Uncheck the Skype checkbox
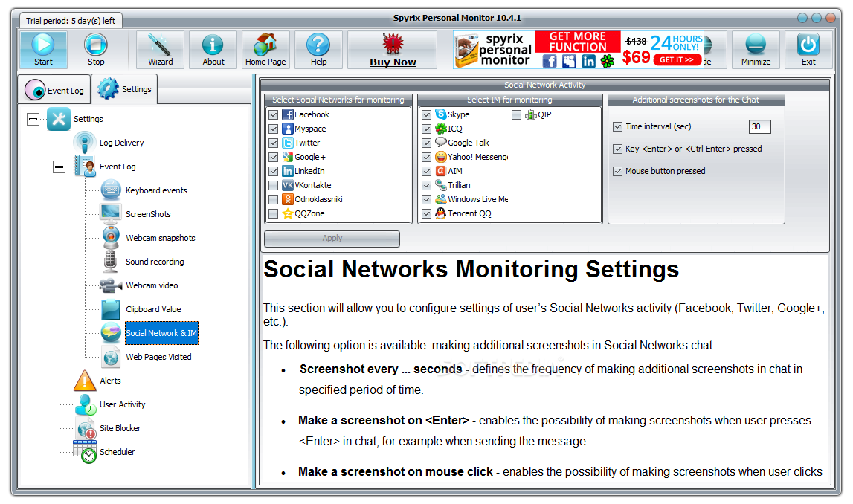 427,114
